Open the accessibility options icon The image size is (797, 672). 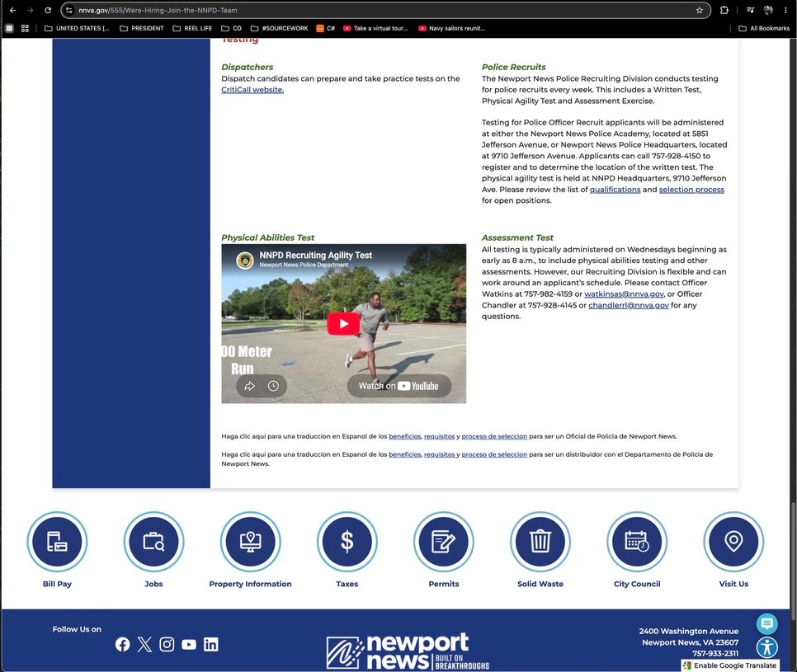click(x=767, y=647)
